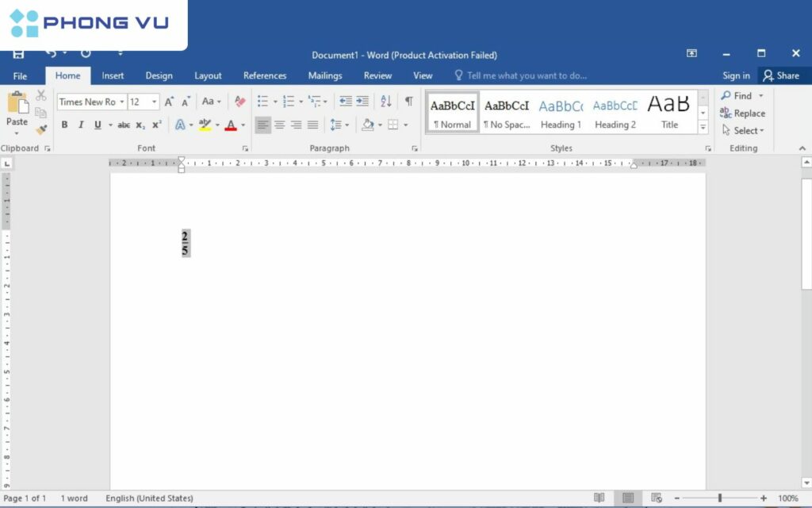Toggle Bold formatting
The image size is (812, 508).
[64, 125]
